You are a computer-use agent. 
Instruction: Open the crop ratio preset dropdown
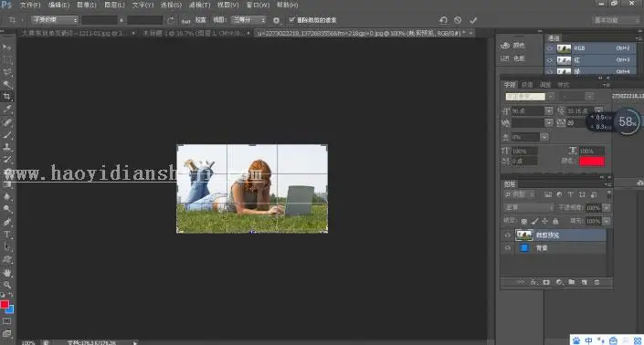(x=55, y=20)
